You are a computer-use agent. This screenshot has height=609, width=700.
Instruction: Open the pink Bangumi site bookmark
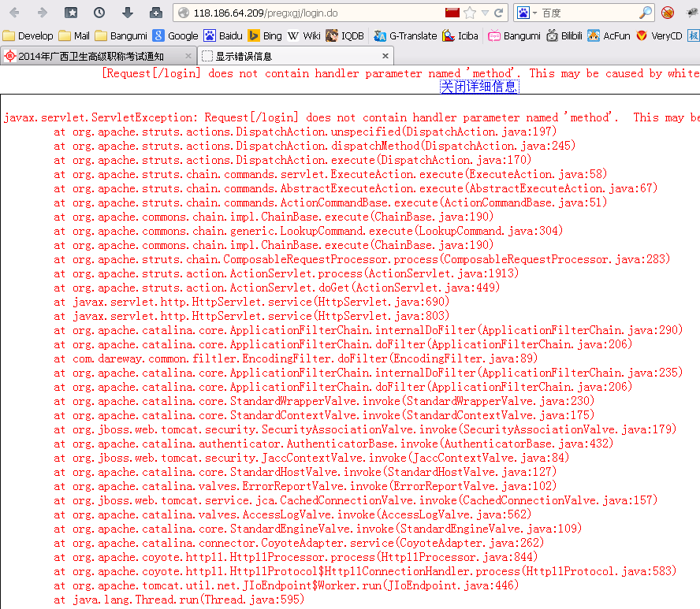[x=514, y=35]
